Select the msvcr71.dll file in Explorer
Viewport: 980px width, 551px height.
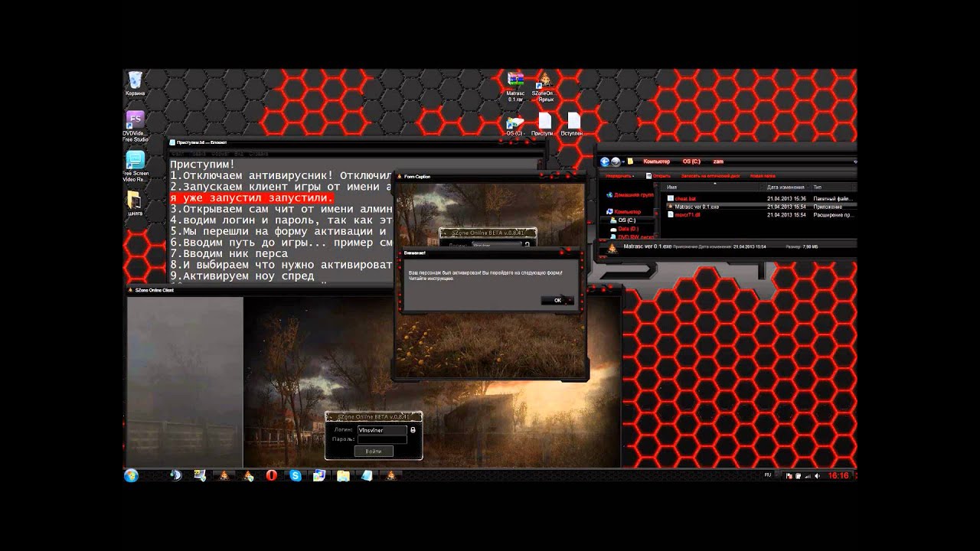tap(687, 215)
